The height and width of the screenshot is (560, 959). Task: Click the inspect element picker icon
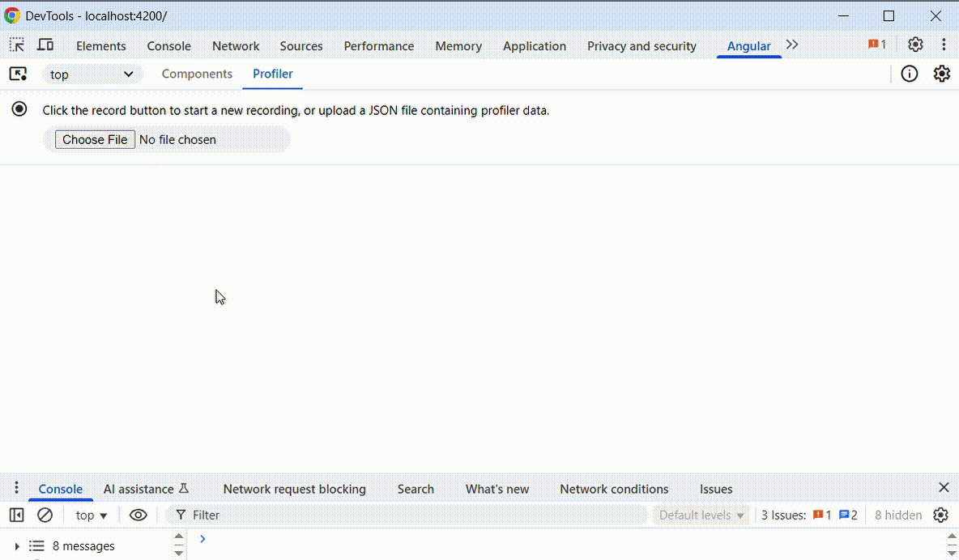[17, 45]
